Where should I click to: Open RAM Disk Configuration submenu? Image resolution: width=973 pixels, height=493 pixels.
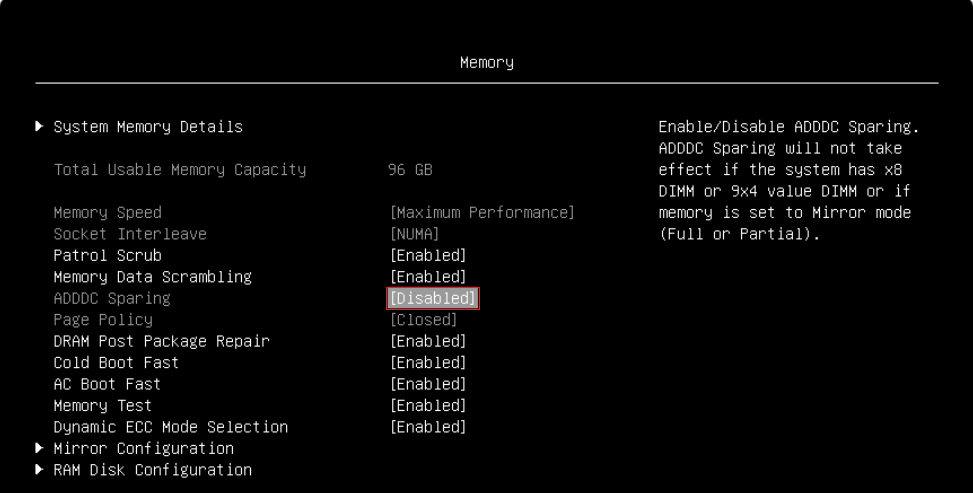pos(152,470)
